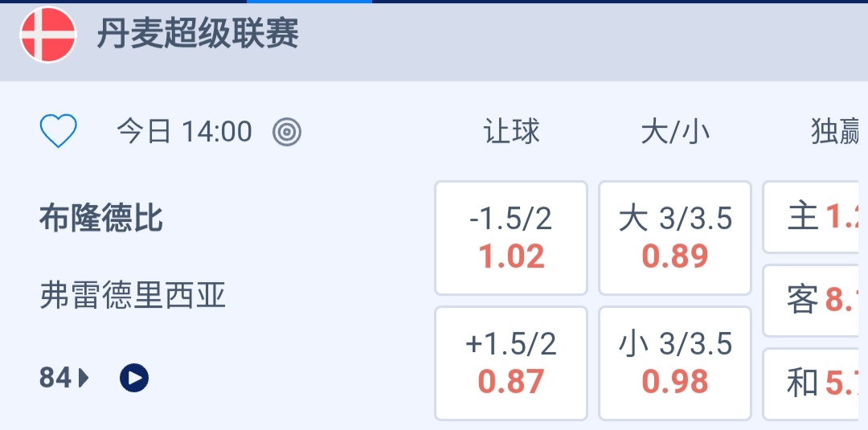Open the 布隆德比 team name
The height and width of the screenshot is (430, 868).
click(101, 218)
